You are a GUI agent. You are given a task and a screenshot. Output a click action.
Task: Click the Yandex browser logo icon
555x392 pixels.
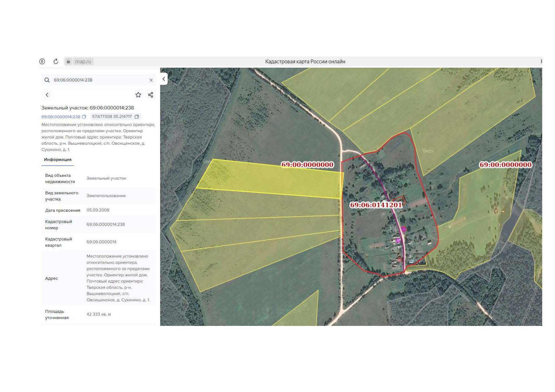[42, 61]
